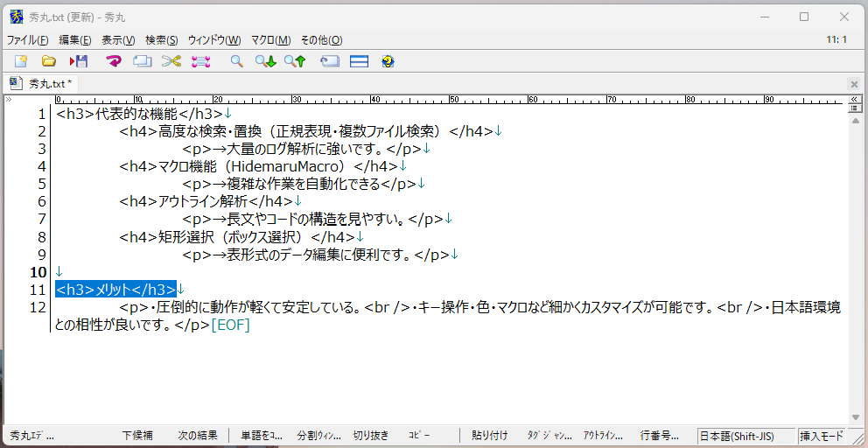Create a new file with the toolbar icon
This screenshot has width=868, height=448.
pyautogui.click(x=20, y=61)
